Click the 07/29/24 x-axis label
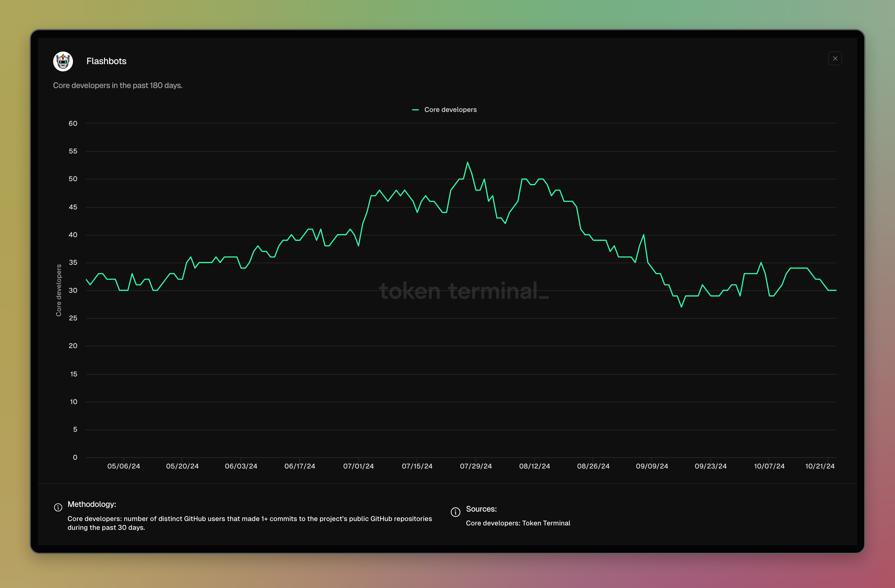Image resolution: width=895 pixels, height=588 pixels. [x=476, y=466]
